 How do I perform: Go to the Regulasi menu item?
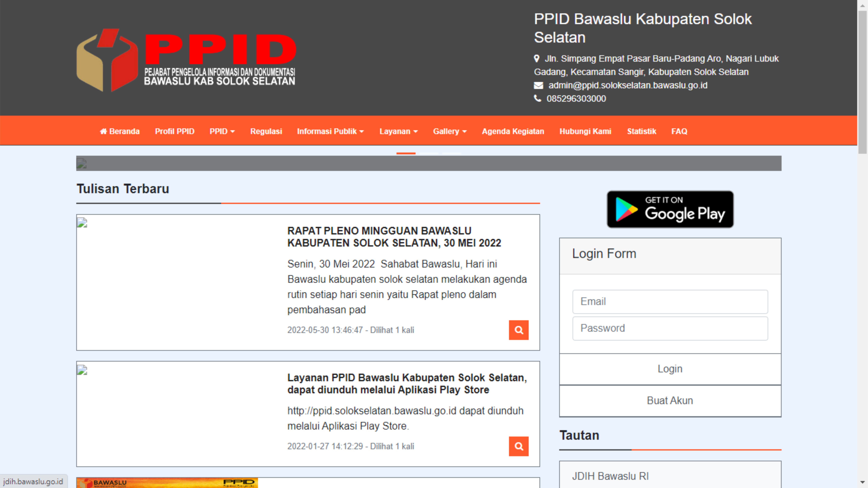pos(266,131)
